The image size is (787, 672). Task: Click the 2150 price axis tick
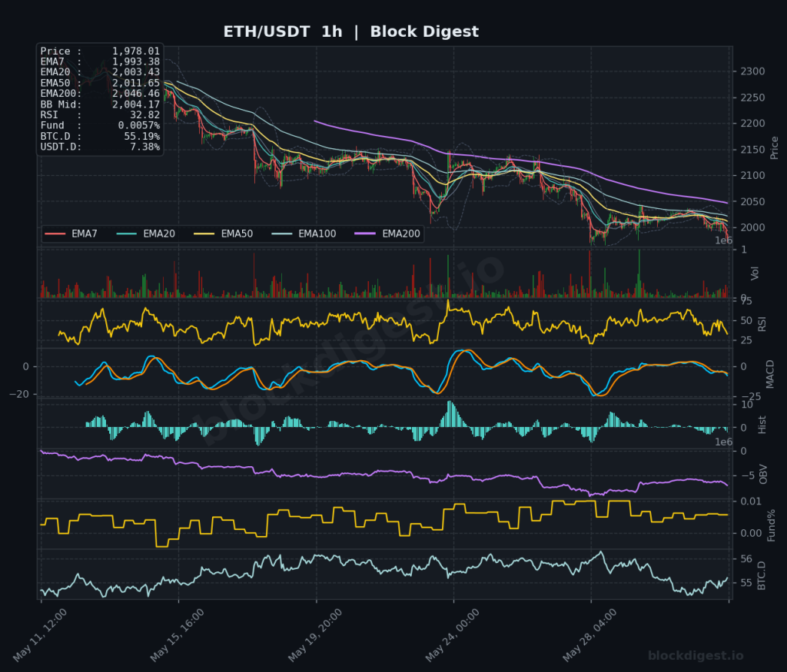752,150
